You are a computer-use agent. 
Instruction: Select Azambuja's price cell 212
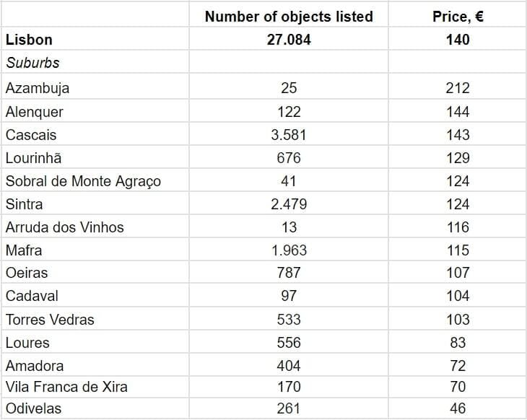point(458,88)
